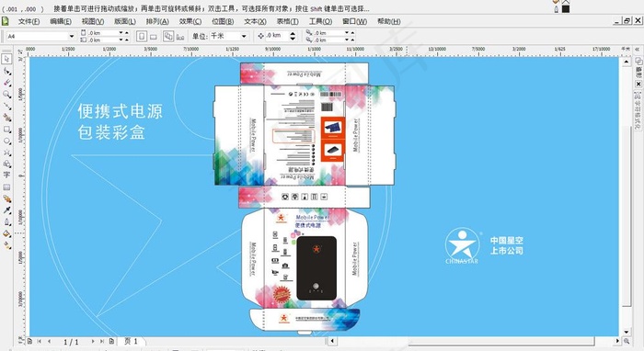The image size is (644, 351).
Task: Select the Shape tool in toolbox
Action: [6, 71]
